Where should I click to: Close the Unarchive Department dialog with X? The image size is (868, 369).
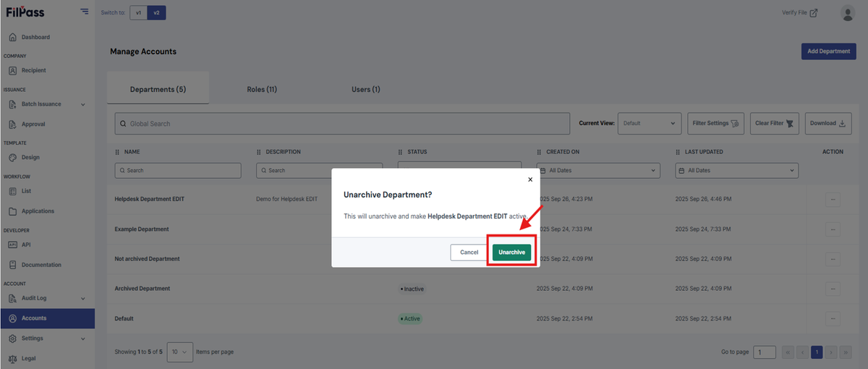tap(530, 179)
